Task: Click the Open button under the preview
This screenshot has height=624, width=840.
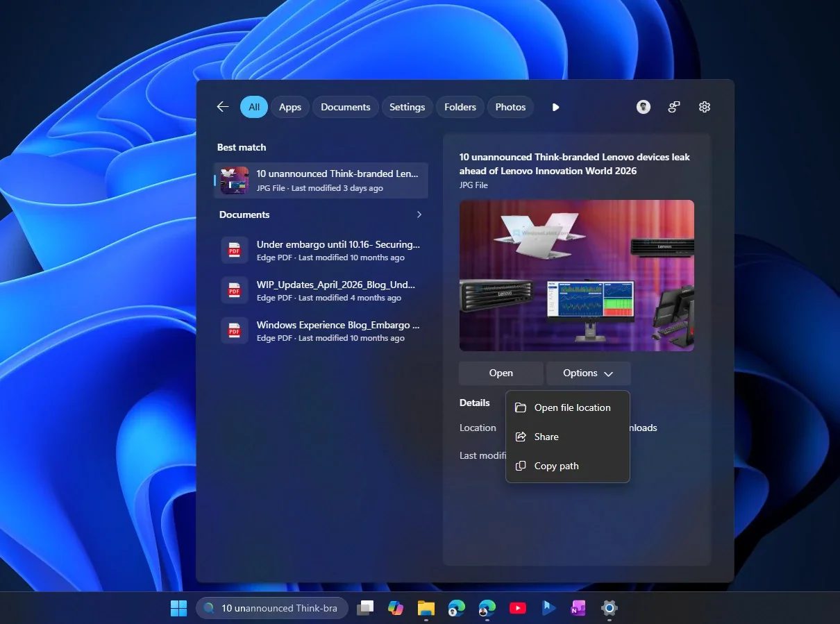Action: (x=501, y=373)
